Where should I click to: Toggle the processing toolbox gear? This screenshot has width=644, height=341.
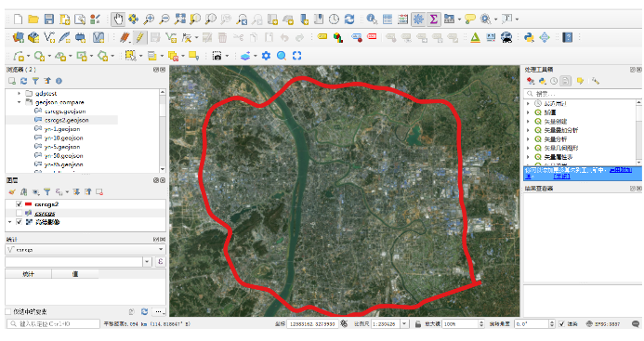tap(418, 19)
